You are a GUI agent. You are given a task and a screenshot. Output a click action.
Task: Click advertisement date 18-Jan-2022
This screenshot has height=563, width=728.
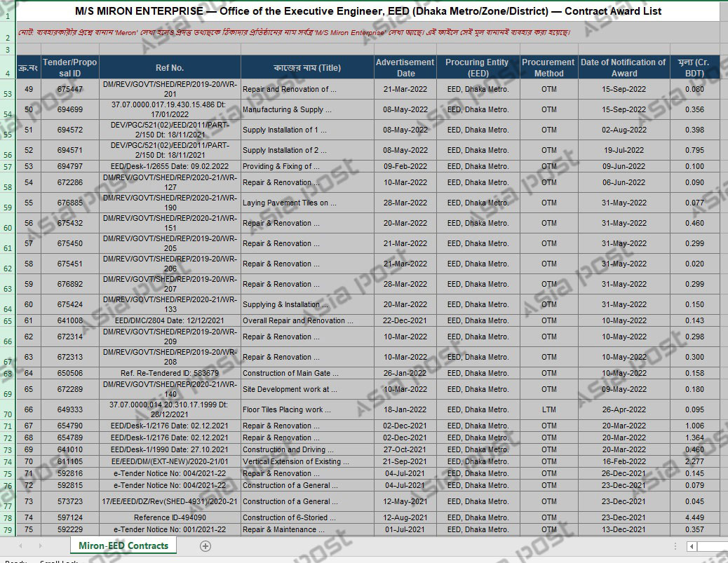(x=405, y=410)
